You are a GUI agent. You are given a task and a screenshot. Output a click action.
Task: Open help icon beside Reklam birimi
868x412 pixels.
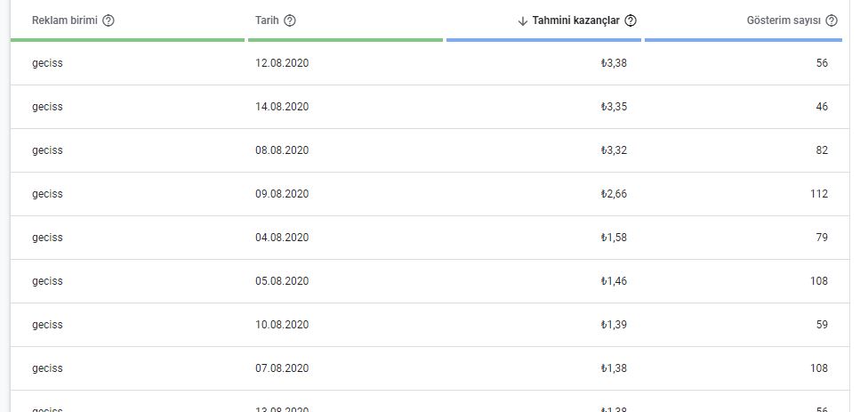coord(108,20)
